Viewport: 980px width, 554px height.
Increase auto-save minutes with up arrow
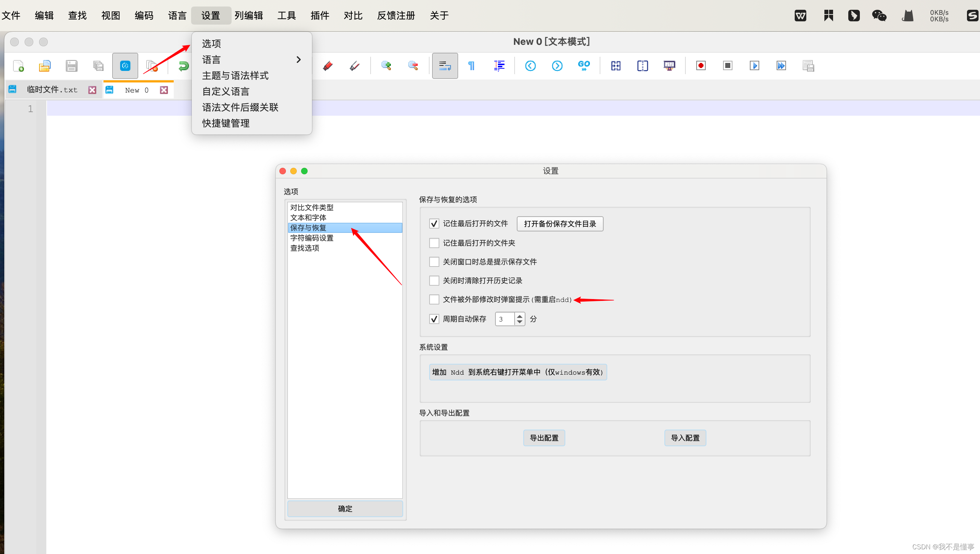520,316
